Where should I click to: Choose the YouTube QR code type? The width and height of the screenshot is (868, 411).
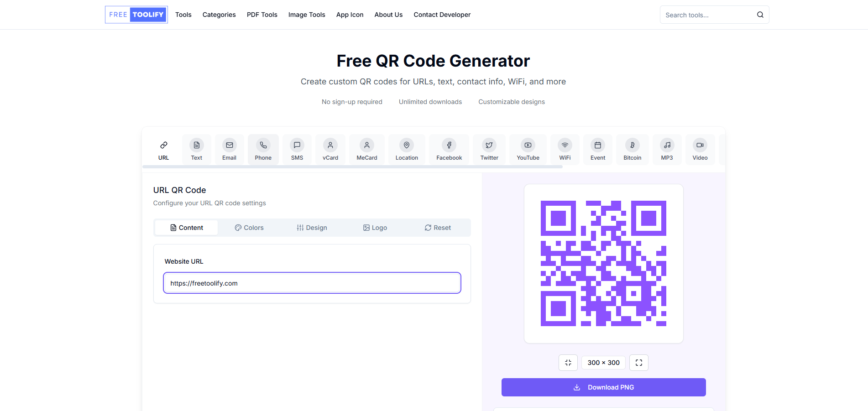pos(528,149)
